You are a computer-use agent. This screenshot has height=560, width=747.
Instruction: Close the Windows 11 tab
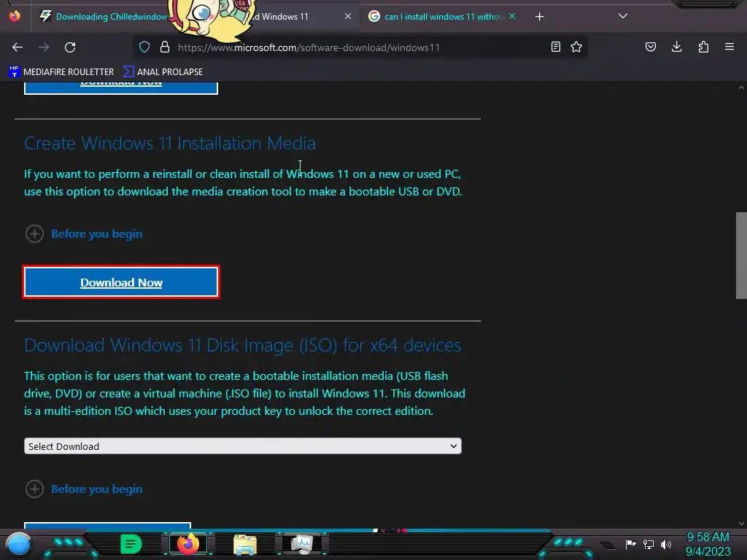tap(348, 16)
